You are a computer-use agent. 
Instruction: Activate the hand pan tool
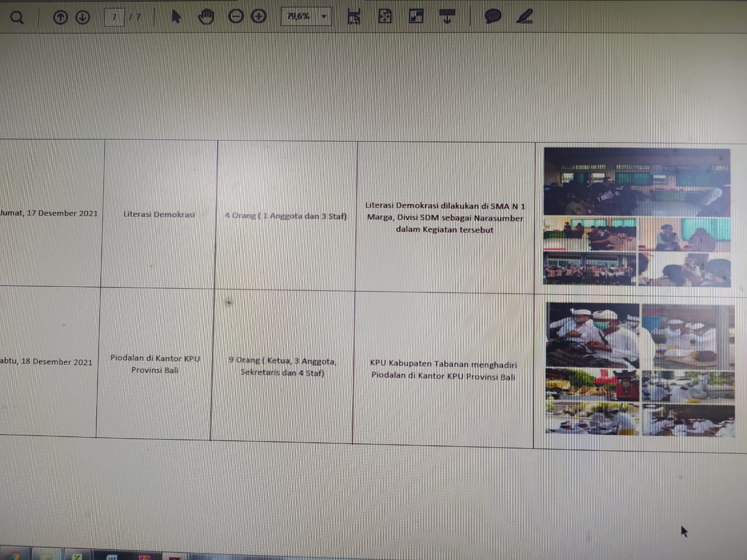coord(205,16)
